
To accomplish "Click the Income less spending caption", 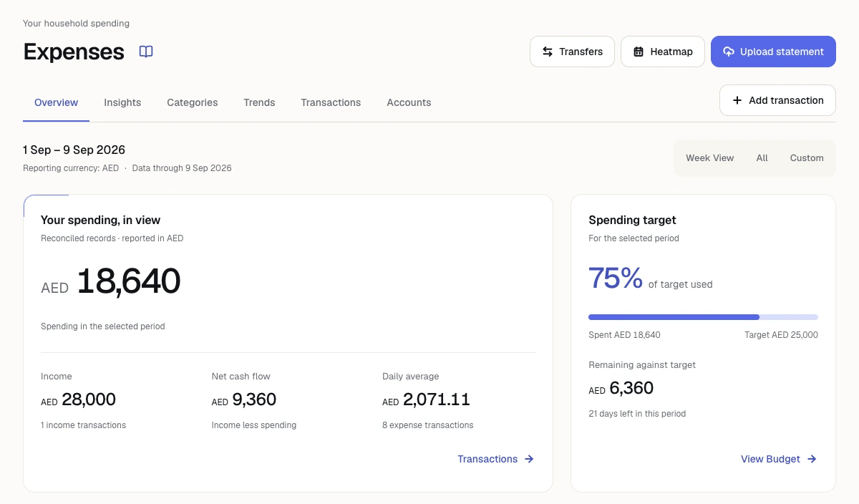I will (x=254, y=425).
